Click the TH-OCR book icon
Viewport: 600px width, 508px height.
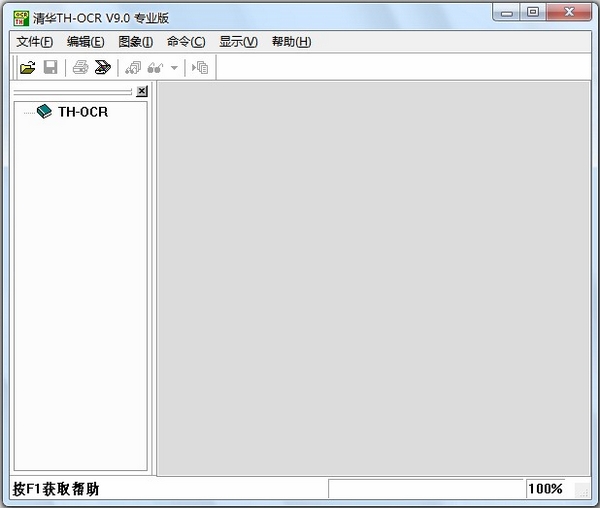coord(44,111)
